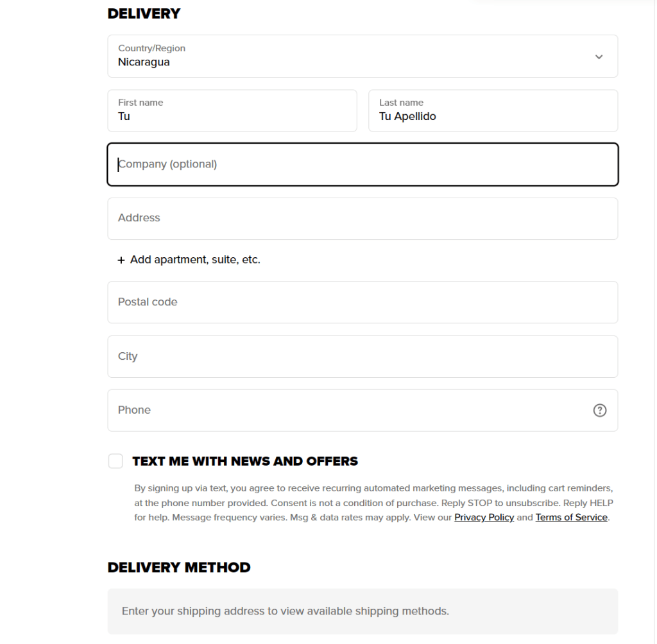Enable text me with news checkbox
The width and height of the screenshot is (657, 644).
[115, 461]
